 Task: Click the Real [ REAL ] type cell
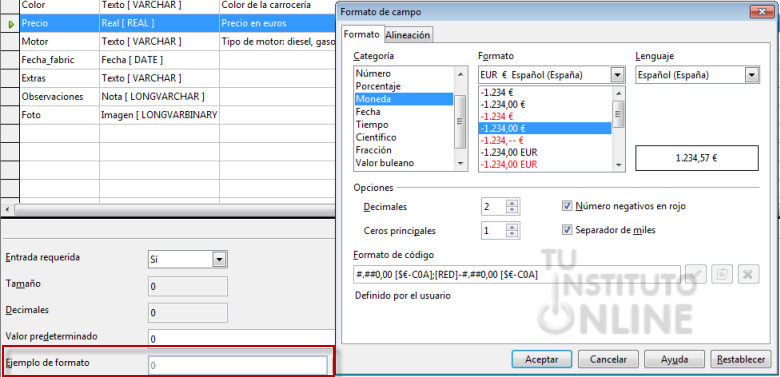[x=159, y=23]
